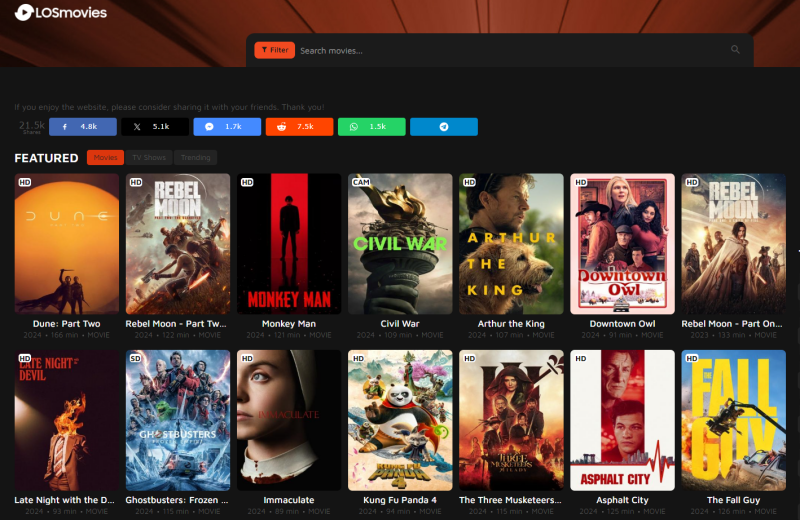This screenshot has width=800, height=520.
Task: Click the Monkey Man title link
Action: (x=289, y=324)
